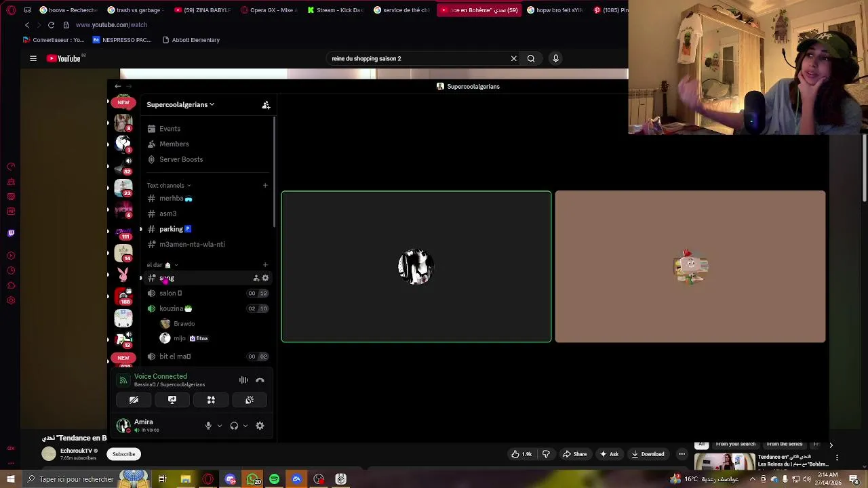Screen dimensions: 868x488
Task: Reload the page in Opera GX
Action: (51, 25)
